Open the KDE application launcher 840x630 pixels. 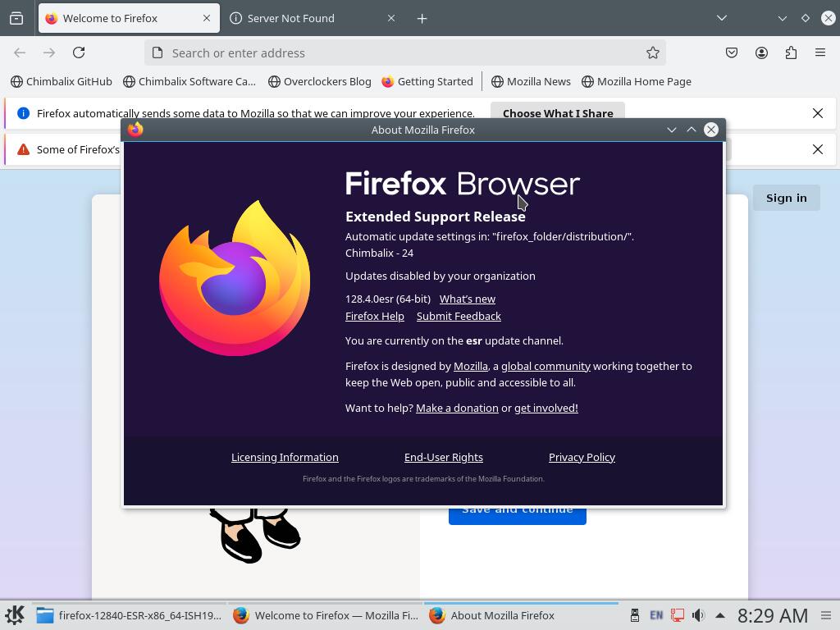coord(15,615)
